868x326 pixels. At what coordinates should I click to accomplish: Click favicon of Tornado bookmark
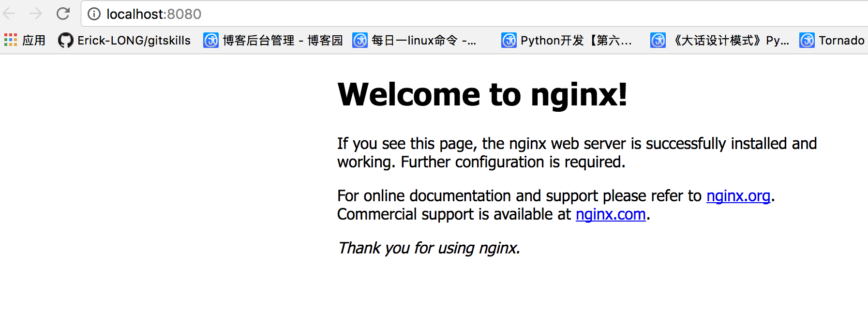pyautogui.click(x=807, y=40)
